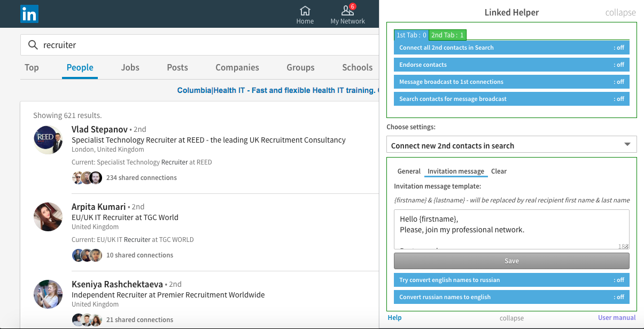Switch to the 2nd Tab : 1
The width and height of the screenshot is (644, 329).
click(x=447, y=35)
